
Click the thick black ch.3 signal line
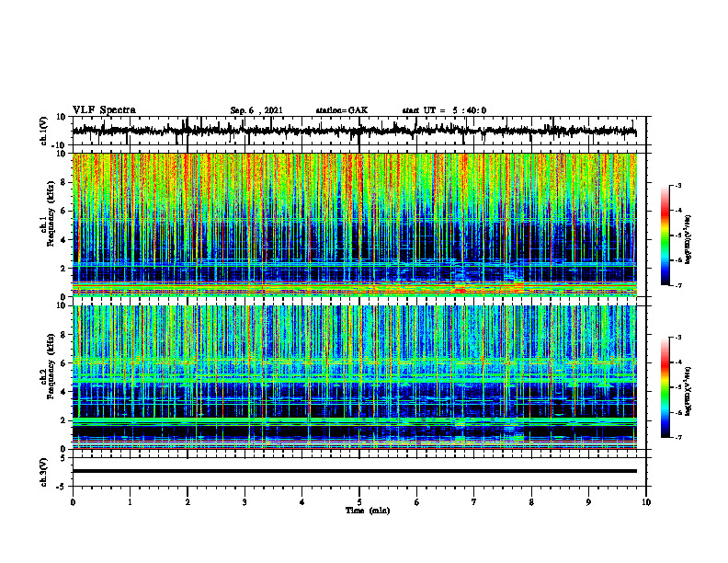(x=354, y=471)
